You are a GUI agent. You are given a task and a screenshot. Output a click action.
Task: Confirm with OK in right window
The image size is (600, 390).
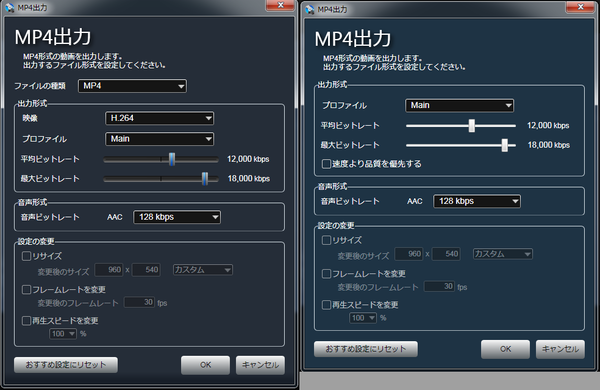tap(505, 349)
